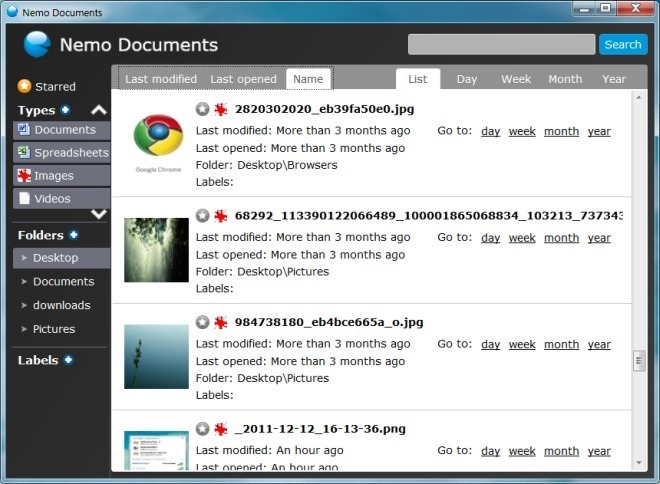Sort by Last modified
The image size is (660, 484).
(x=161, y=79)
